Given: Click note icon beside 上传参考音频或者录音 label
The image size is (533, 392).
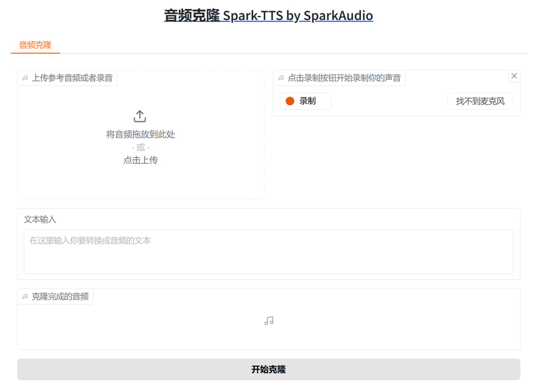Looking at the screenshot, I should point(25,78).
